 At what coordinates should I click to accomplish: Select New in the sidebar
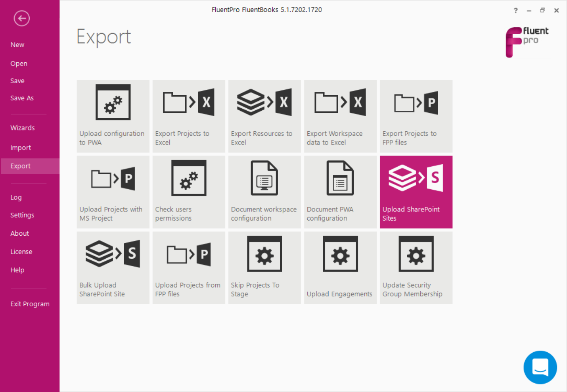click(x=17, y=45)
